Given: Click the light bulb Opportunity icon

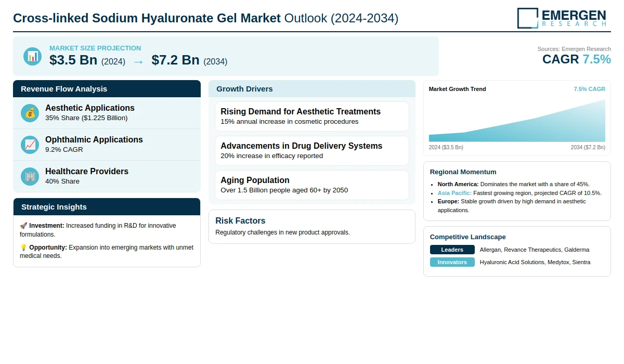Looking at the screenshot, I should [23, 248].
